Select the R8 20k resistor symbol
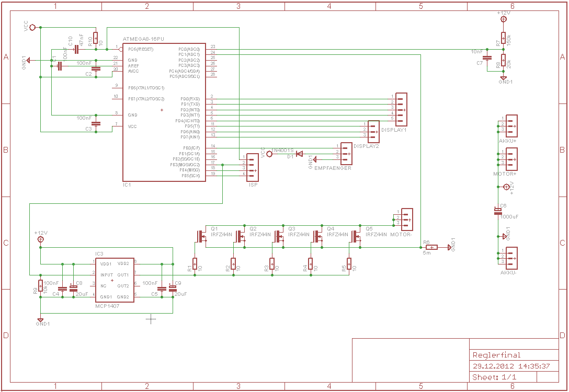This screenshot has height=392, width=569. (x=503, y=60)
